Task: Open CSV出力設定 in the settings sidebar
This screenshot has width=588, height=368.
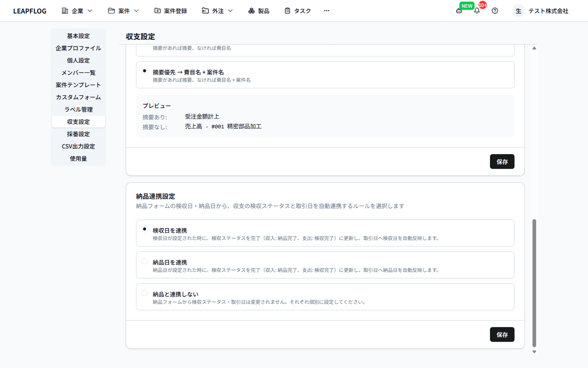Action: click(78, 146)
